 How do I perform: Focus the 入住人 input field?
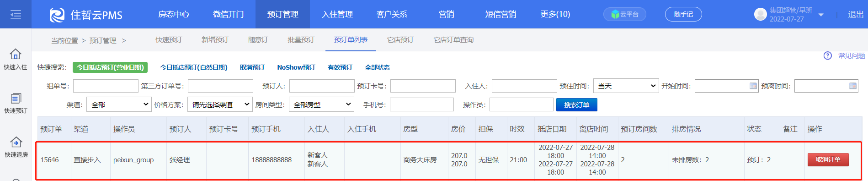(x=524, y=86)
